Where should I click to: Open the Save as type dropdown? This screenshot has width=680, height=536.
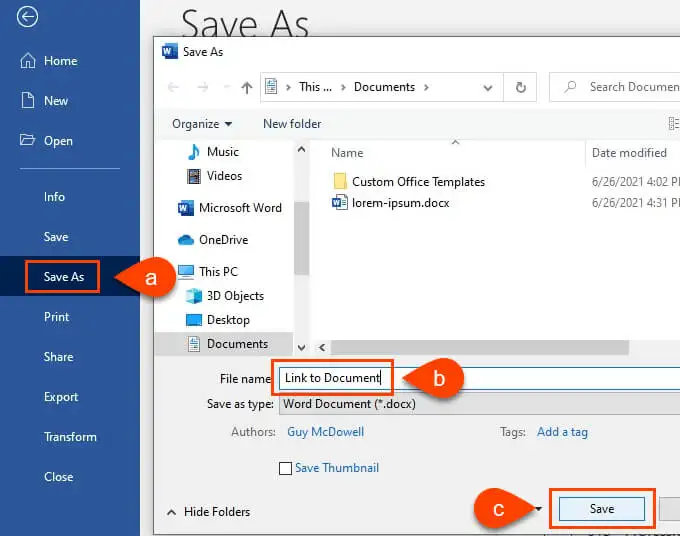coord(479,404)
